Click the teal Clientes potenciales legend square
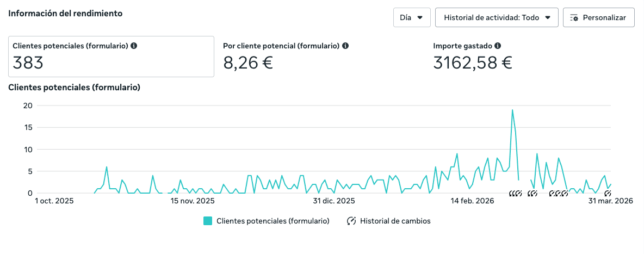The image size is (644, 254). [x=208, y=221]
